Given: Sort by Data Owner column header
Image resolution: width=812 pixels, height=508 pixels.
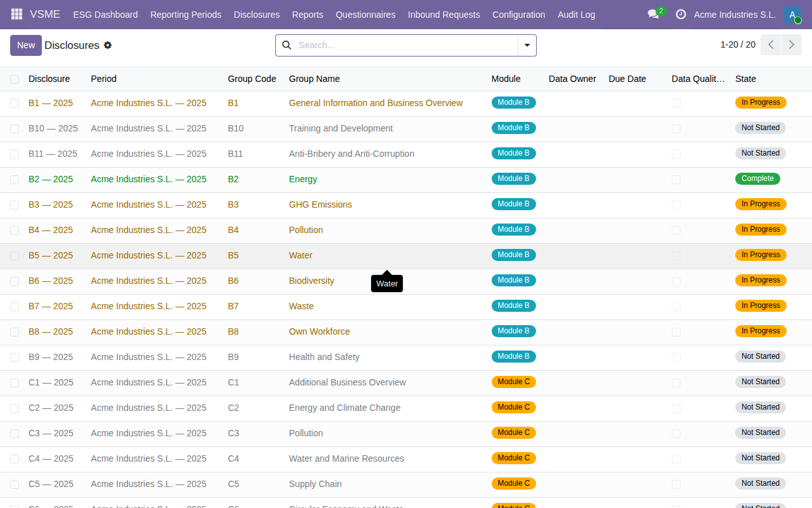Looking at the screenshot, I should tap(572, 79).
